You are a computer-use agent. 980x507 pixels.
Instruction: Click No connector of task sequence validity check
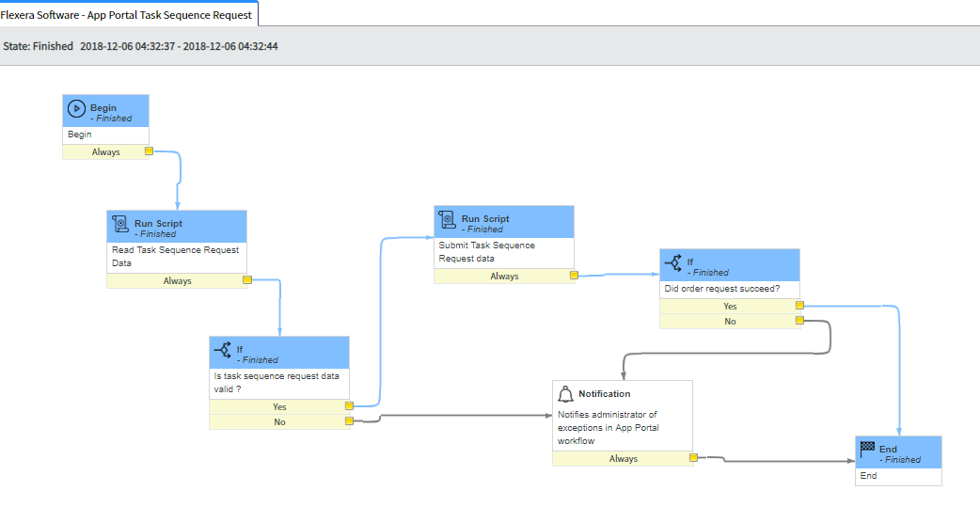click(x=349, y=421)
